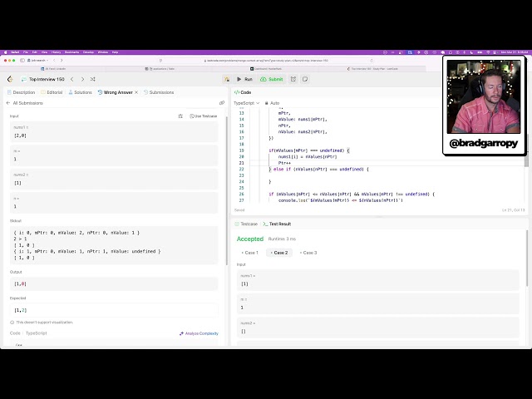
Task: Switch to the Editorial tab
Action: click(x=52, y=92)
